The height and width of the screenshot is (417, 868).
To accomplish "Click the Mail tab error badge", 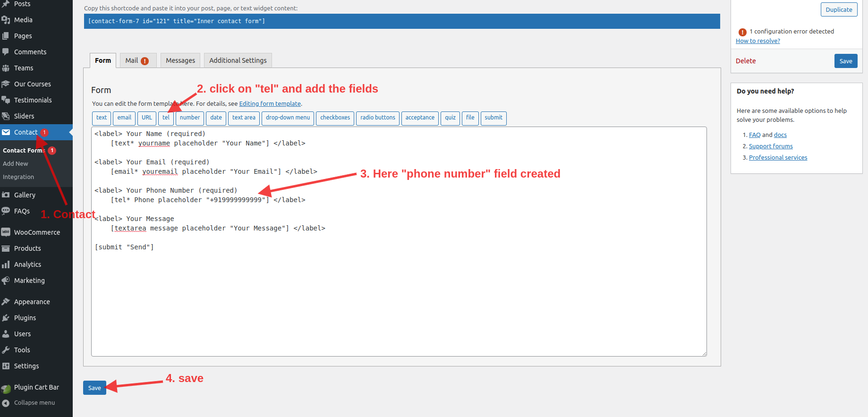I will click(145, 61).
